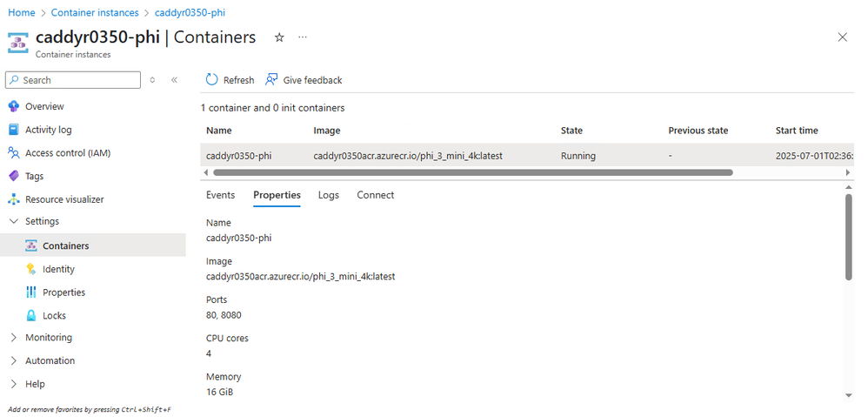Switch to the Logs tab
The width and height of the screenshot is (868, 417).
[329, 195]
